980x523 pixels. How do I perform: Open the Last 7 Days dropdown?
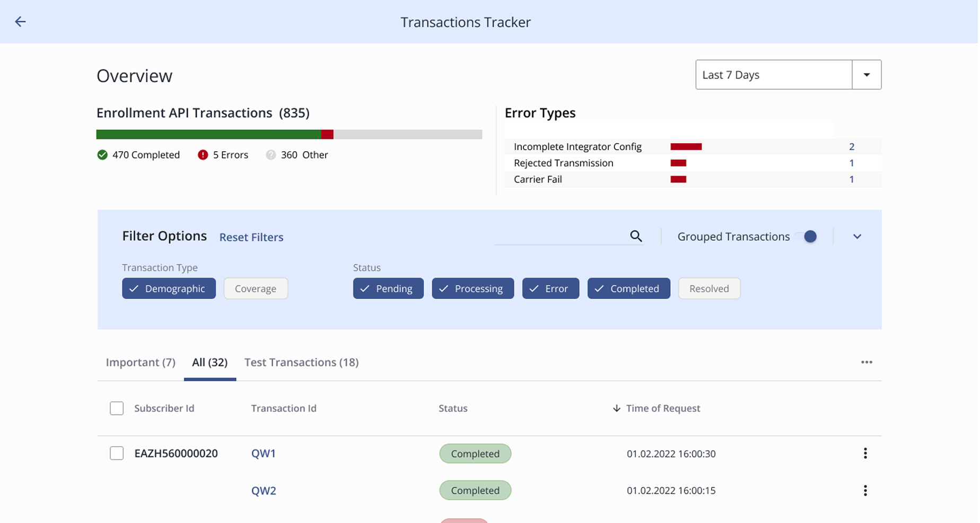[x=866, y=75]
